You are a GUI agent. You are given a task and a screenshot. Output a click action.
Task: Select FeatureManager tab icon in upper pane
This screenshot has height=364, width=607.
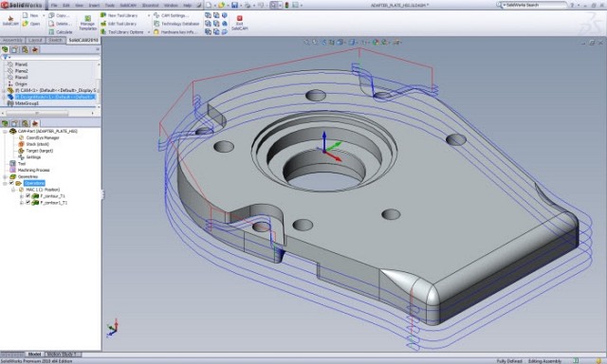point(5,49)
